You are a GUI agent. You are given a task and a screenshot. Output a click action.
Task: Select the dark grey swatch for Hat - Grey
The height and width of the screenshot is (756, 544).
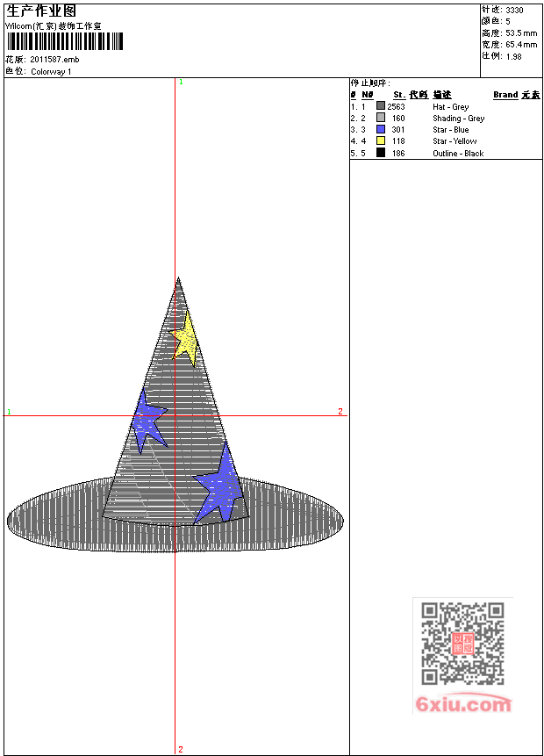(381, 106)
